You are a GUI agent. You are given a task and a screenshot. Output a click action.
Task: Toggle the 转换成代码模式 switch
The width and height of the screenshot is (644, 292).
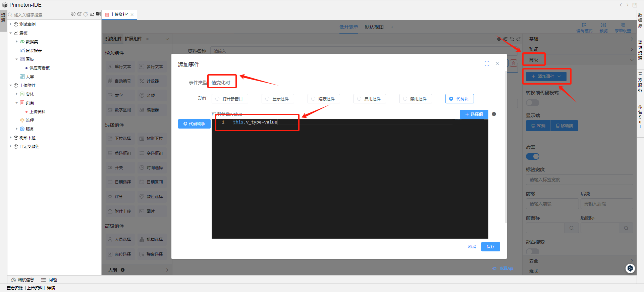click(x=532, y=103)
